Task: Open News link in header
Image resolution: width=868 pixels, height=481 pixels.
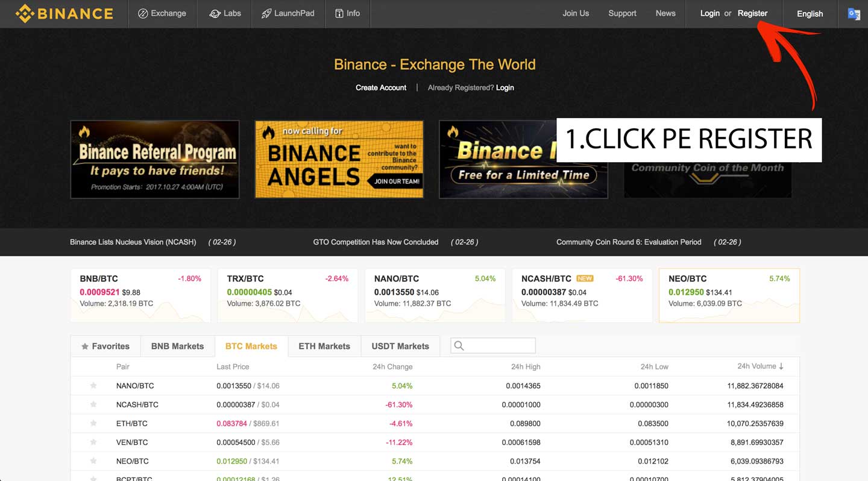Action: pos(665,13)
